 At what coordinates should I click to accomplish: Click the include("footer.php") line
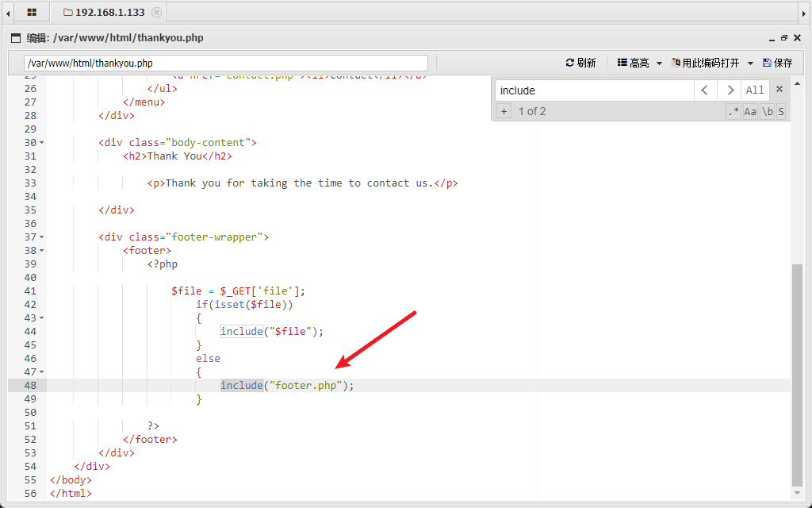(x=287, y=385)
